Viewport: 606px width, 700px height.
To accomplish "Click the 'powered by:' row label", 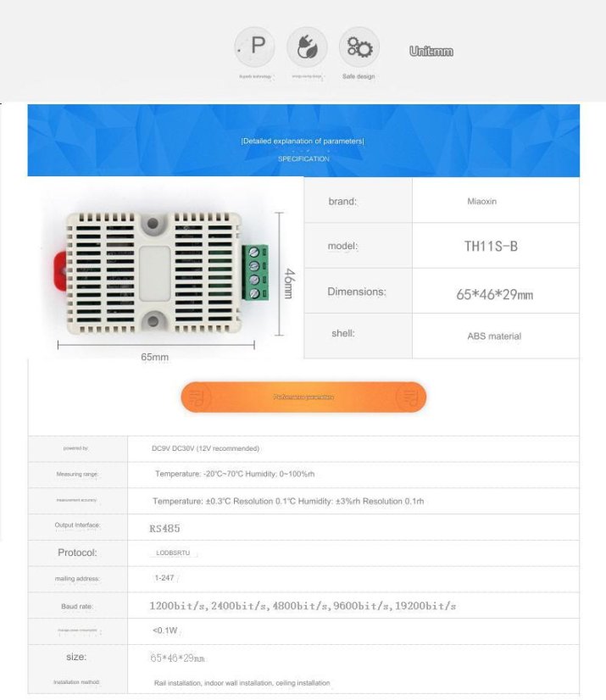I will (76, 448).
